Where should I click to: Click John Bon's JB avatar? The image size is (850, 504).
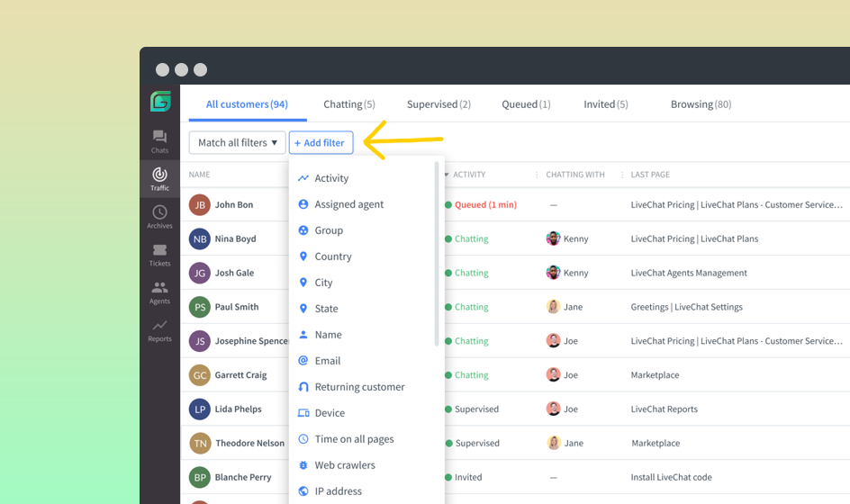pos(200,205)
